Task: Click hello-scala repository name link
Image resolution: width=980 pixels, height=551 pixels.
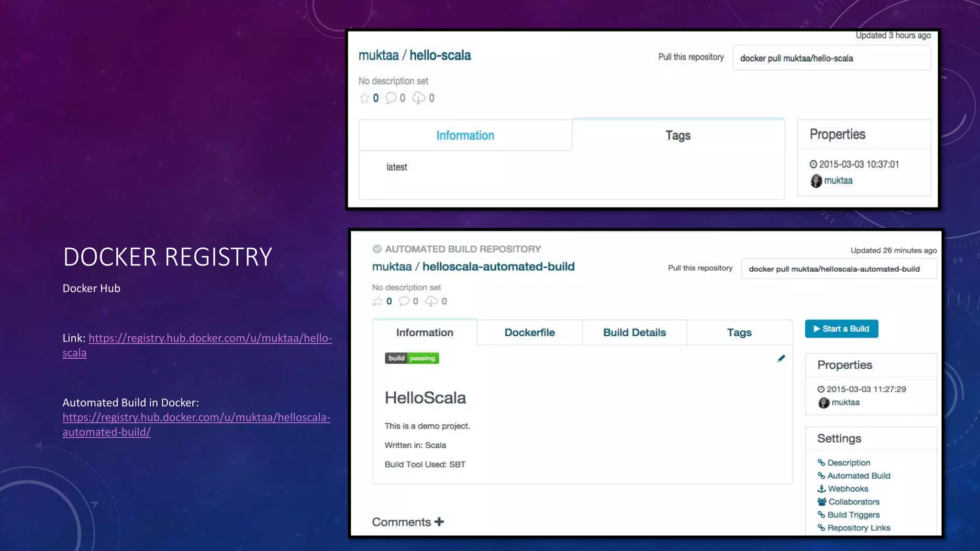Action: coord(440,55)
